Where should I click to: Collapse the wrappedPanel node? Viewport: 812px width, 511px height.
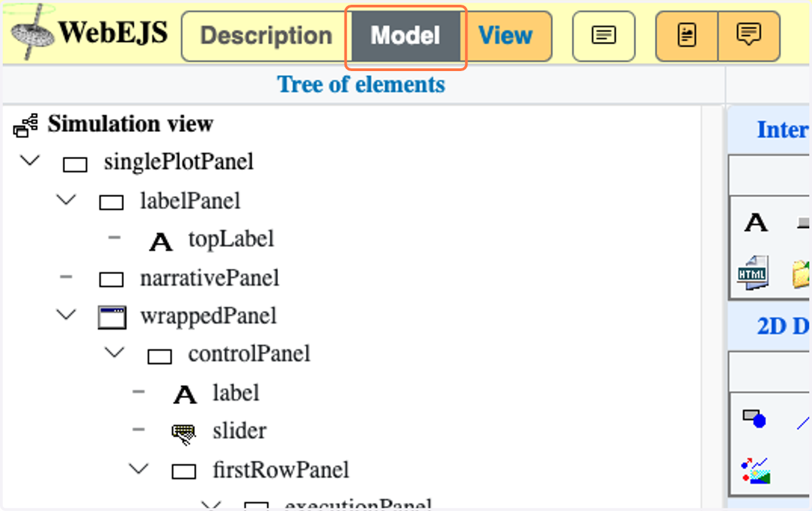66,314
